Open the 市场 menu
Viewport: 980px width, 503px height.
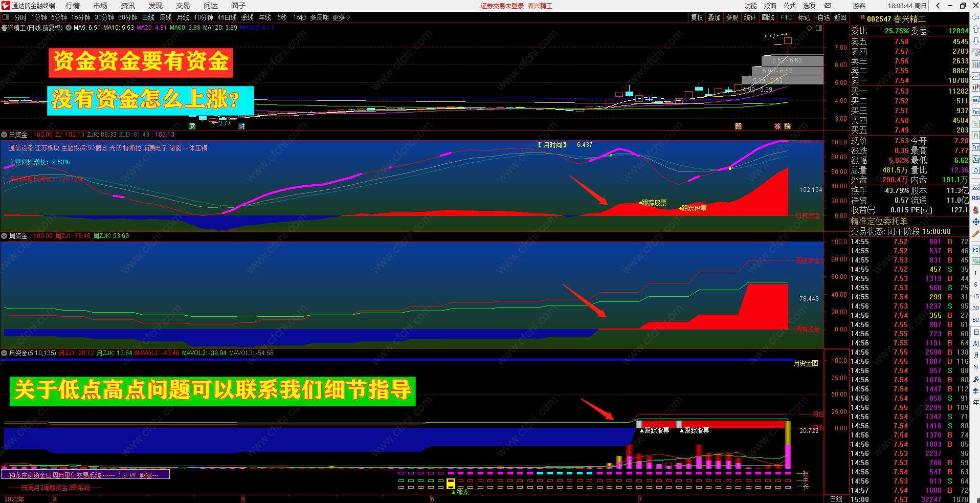point(100,6)
